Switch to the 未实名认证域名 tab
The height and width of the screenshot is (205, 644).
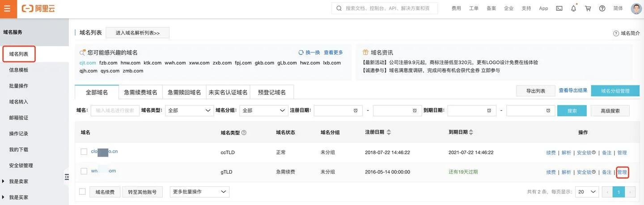coord(228,92)
